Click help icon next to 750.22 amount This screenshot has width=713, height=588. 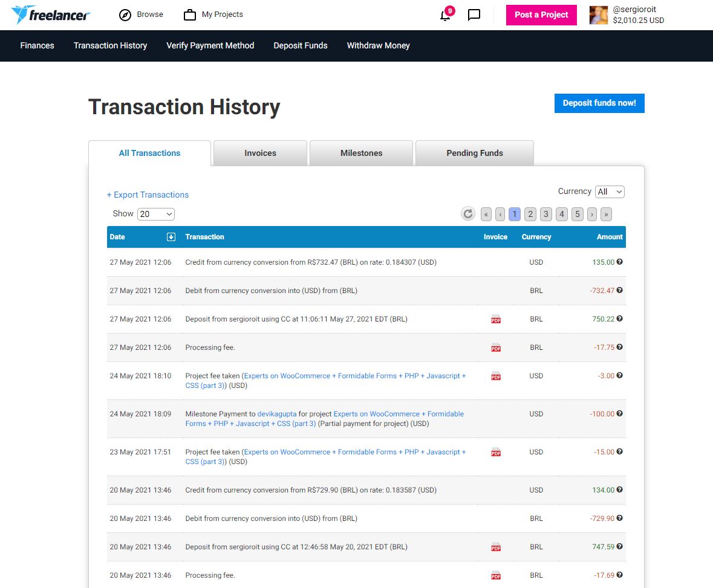(619, 318)
